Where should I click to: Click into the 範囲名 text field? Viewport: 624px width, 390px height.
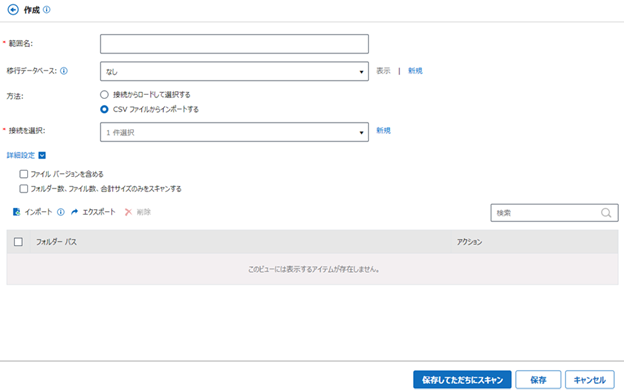[234, 44]
